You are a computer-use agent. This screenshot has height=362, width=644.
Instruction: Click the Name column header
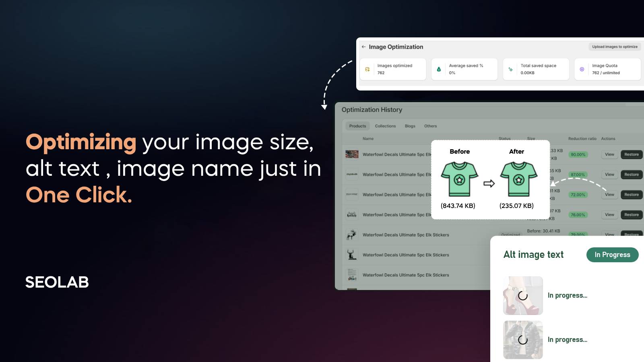tap(368, 139)
